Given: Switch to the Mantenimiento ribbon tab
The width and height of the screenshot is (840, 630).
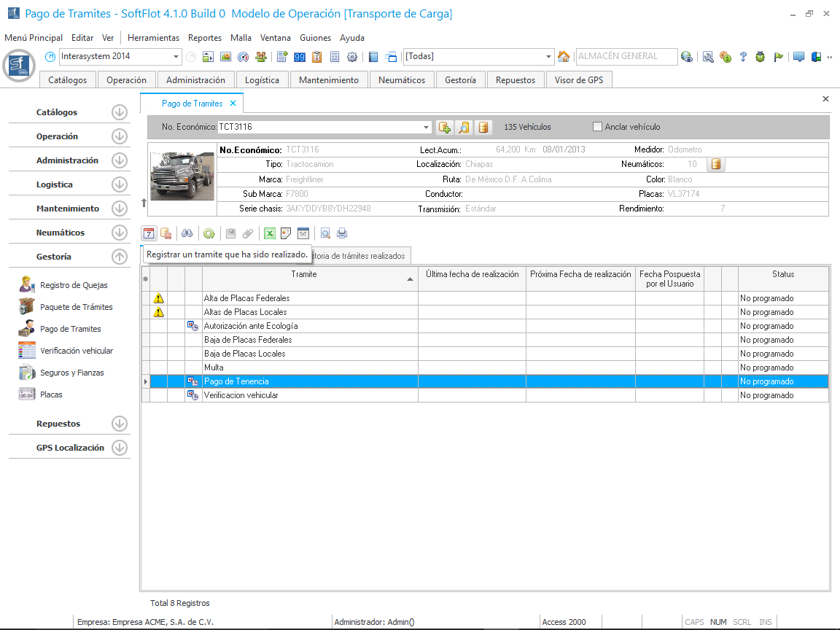Looking at the screenshot, I should [328, 80].
